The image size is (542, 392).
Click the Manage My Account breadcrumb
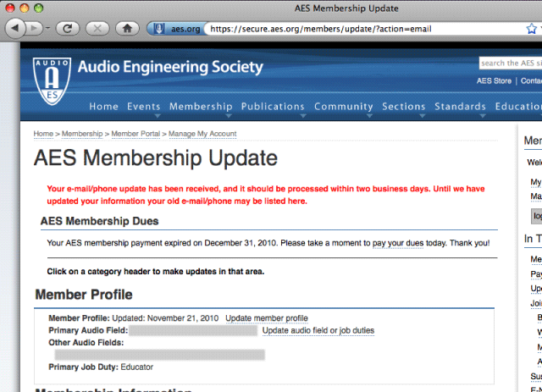[x=202, y=134]
